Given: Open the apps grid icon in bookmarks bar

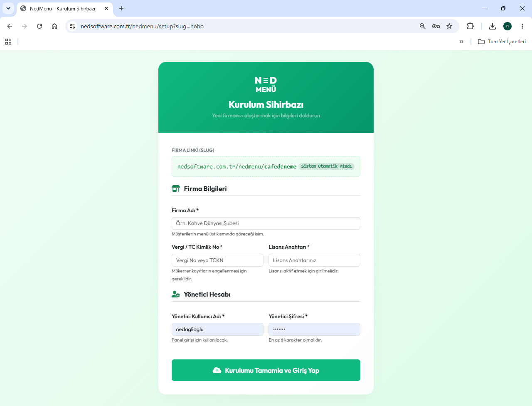Looking at the screenshot, I should [8, 42].
